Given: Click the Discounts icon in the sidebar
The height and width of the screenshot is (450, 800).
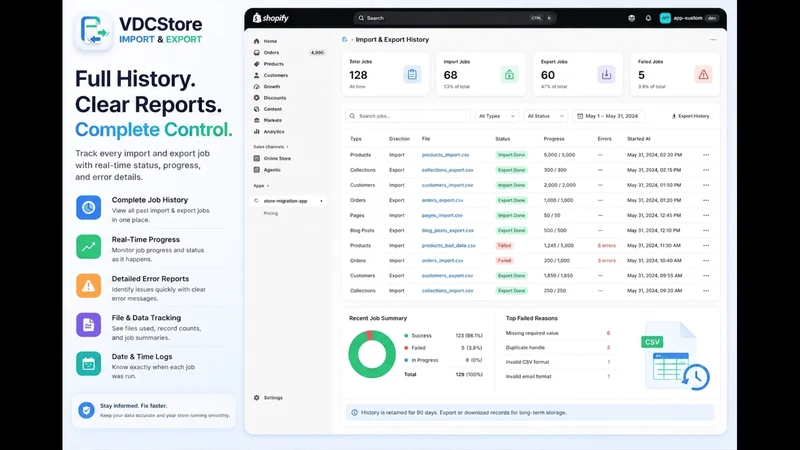Looking at the screenshot, I should tap(257, 97).
